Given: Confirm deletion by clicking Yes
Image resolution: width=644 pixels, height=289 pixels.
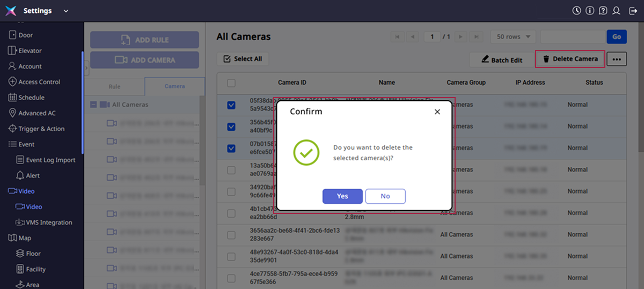Looking at the screenshot, I should tap(342, 196).
